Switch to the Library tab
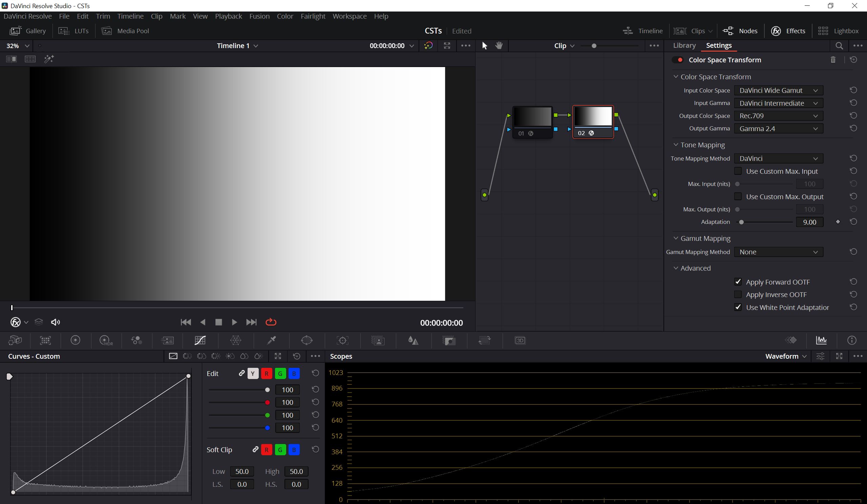The image size is (867, 504). point(684,45)
